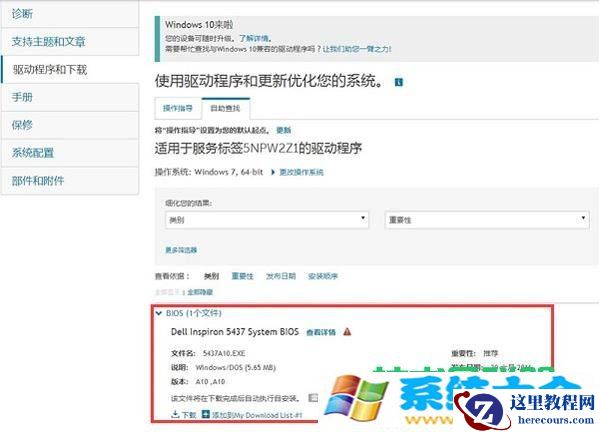This screenshot has height=432, width=600.
Task: Sort results by 安装顺序
Action: (323, 276)
